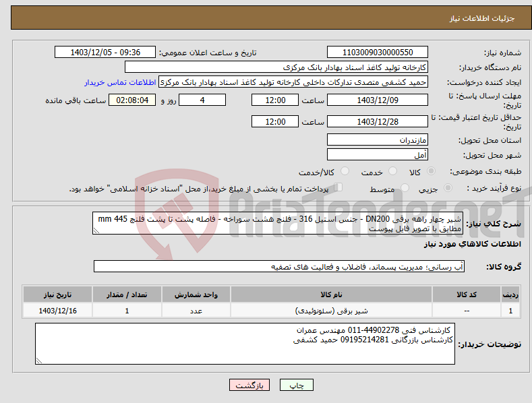Select the جزیی purchase type radio
The height and width of the screenshot is (403, 532).
tap(448, 188)
